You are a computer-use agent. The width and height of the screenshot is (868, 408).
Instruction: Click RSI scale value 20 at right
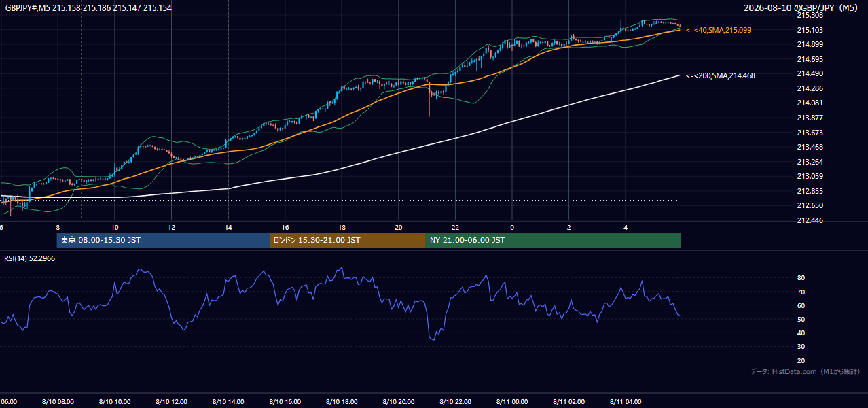click(x=801, y=360)
